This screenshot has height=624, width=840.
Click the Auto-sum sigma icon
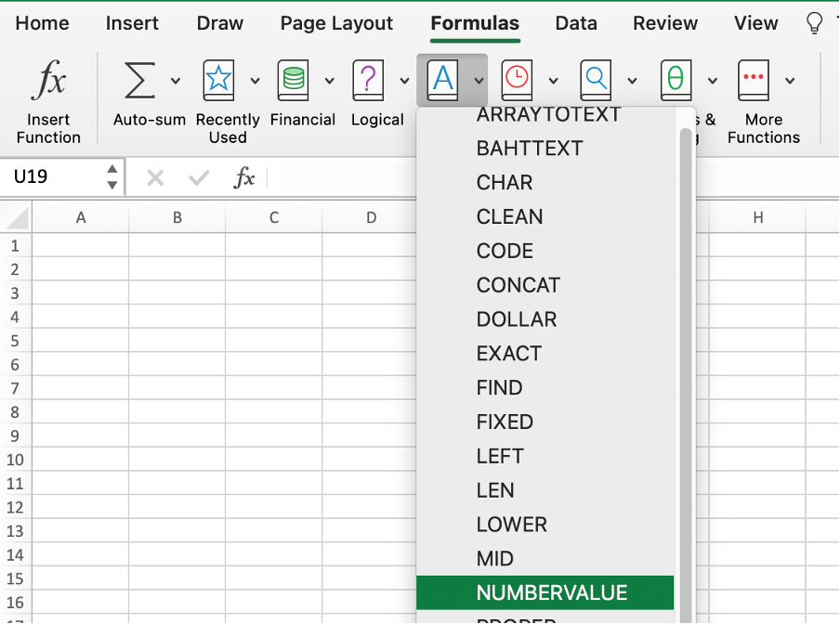(139, 81)
